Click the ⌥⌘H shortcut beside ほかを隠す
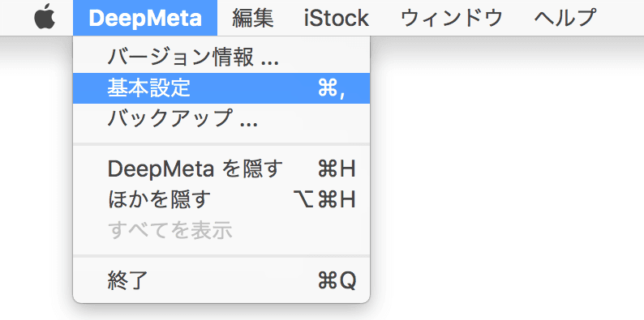Screen dimensions: 644x320 click(324, 200)
